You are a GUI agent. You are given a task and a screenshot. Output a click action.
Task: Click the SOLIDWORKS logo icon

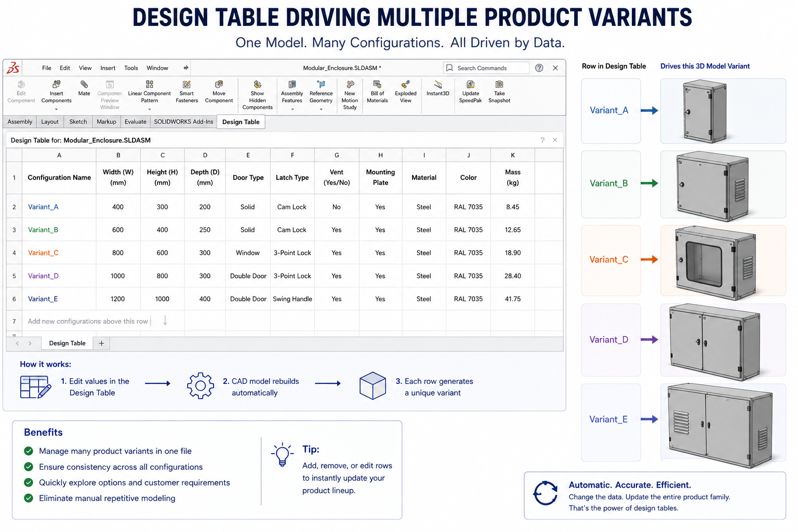14,68
